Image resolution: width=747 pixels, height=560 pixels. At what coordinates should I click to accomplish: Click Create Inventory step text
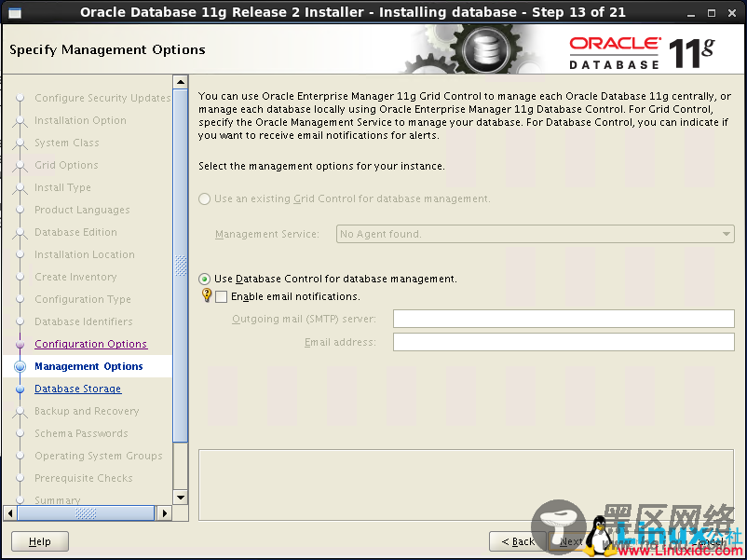pos(75,277)
